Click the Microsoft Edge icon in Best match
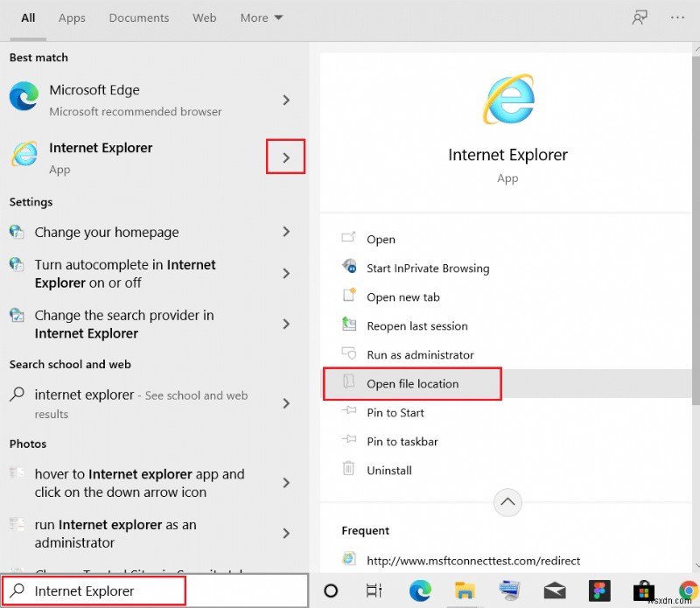This screenshot has height=608, width=700. [24, 96]
